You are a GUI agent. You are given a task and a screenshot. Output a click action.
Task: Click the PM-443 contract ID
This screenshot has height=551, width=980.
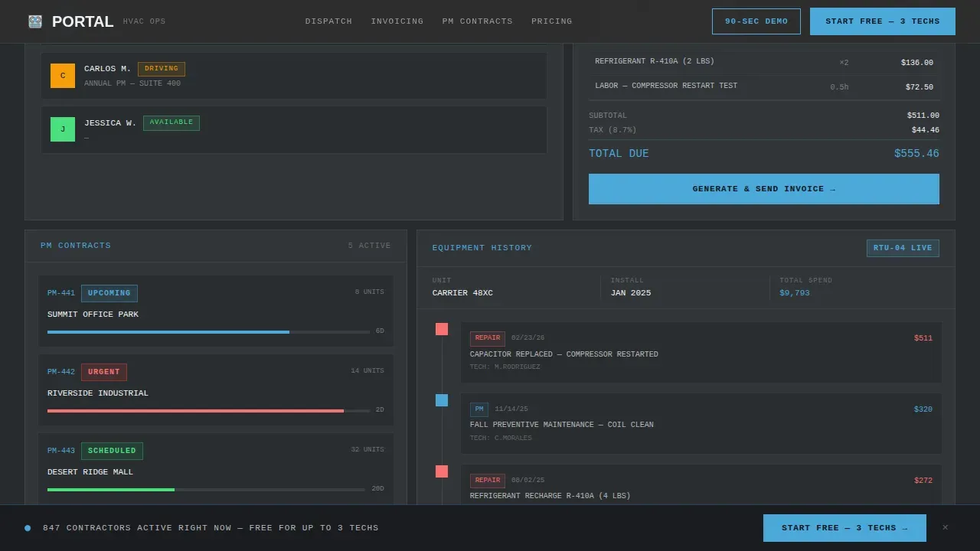click(61, 451)
